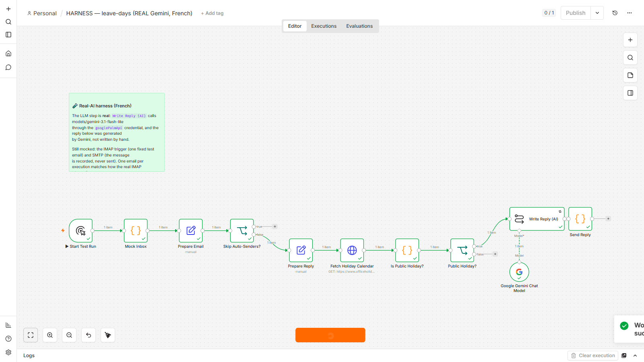Screen dimensions: 644x362
Task: Open the Prepare Reply edit node
Action: click(x=301, y=250)
